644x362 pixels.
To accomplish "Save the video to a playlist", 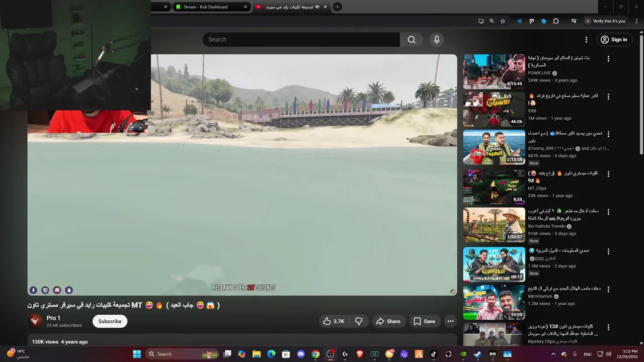I will 424,321.
